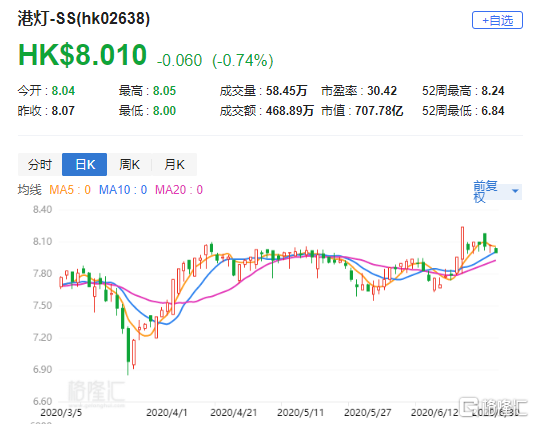Click the 2020/6/12 date axis label

pyautogui.click(x=434, y=413)
